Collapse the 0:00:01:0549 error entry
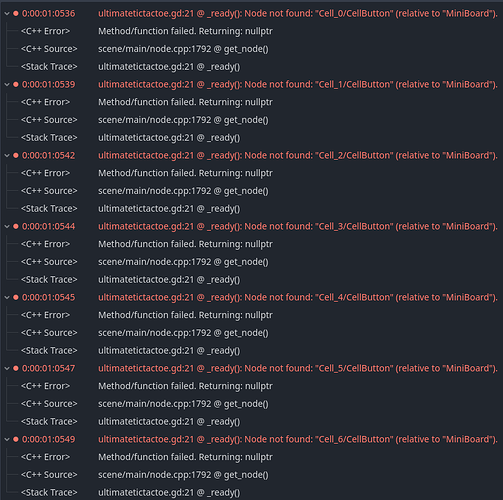Screen dimensions: 503x500 7,440
